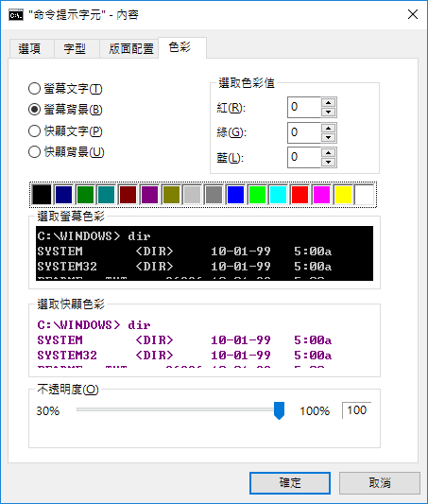Select 快顯文字(P) radio button

pyautogui.click(x=65, y=131)
